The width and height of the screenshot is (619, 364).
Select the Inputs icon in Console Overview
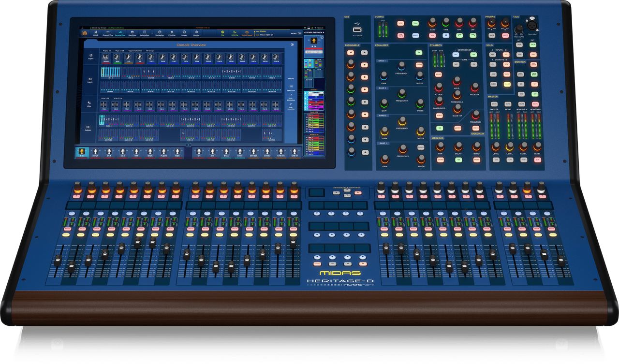90,80
